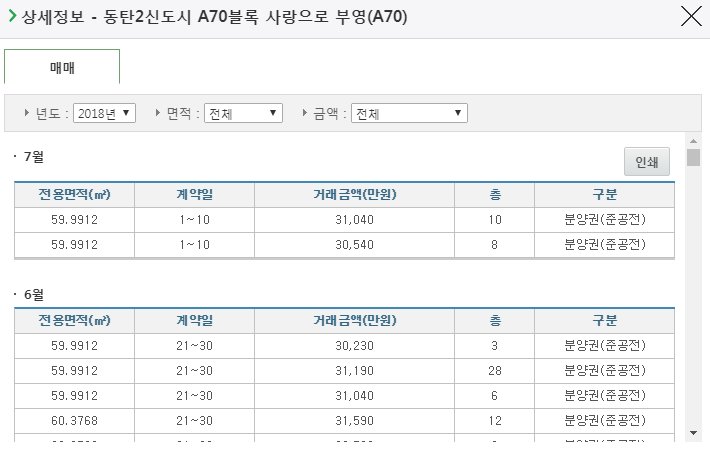Click the 60.3768 area cell

[x=74, y=421]
